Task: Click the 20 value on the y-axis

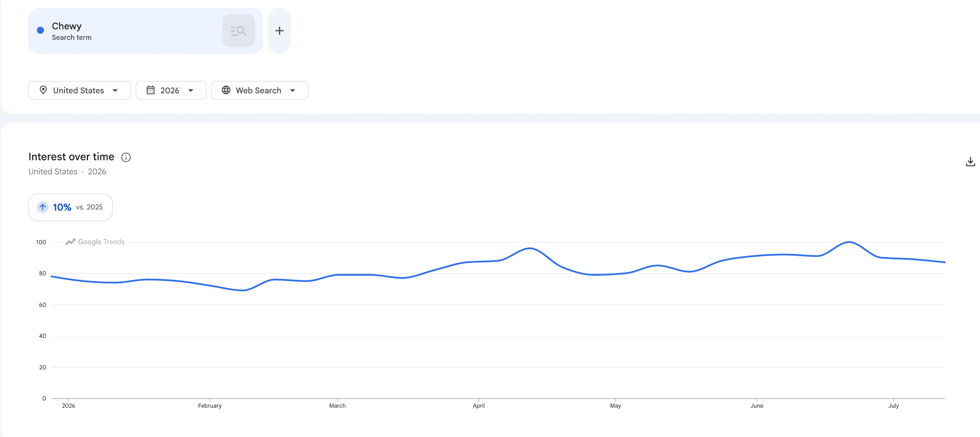Action: 43,367
